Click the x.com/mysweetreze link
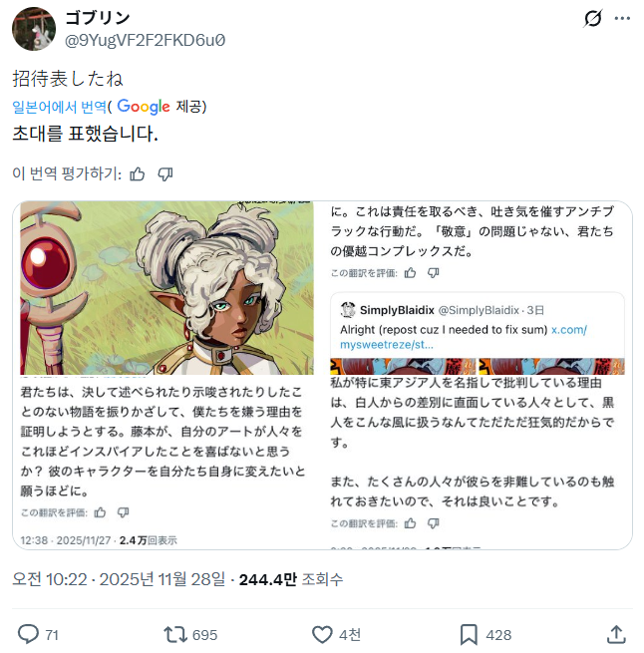Viewport: 644px width, 653px height. coord(464,337)
